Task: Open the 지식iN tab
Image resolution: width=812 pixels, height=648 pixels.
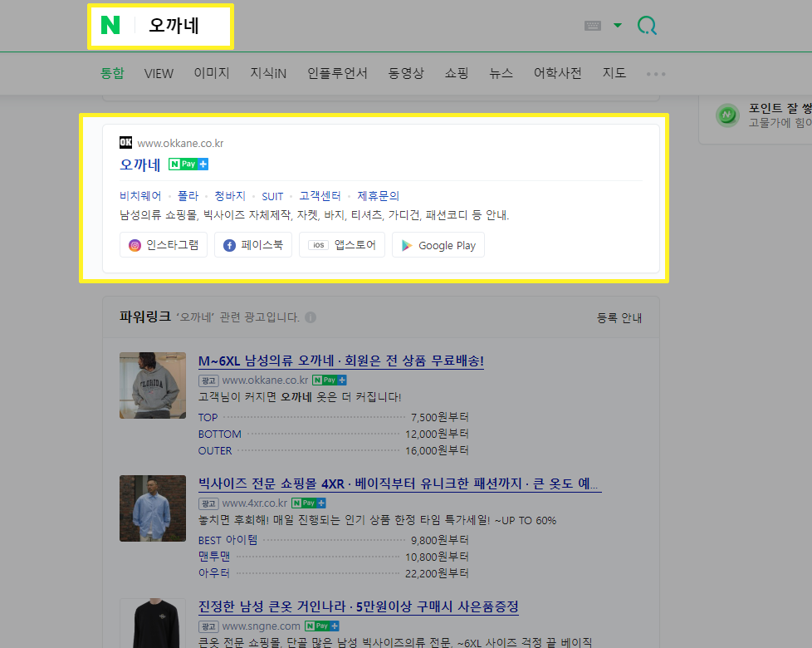Action: coord(268,73)
